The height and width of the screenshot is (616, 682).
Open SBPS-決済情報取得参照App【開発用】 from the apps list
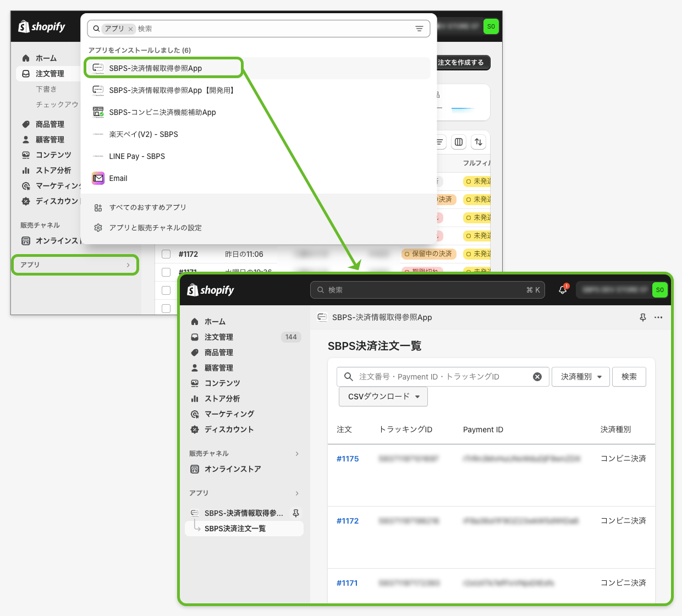click(x=257, y=90)
